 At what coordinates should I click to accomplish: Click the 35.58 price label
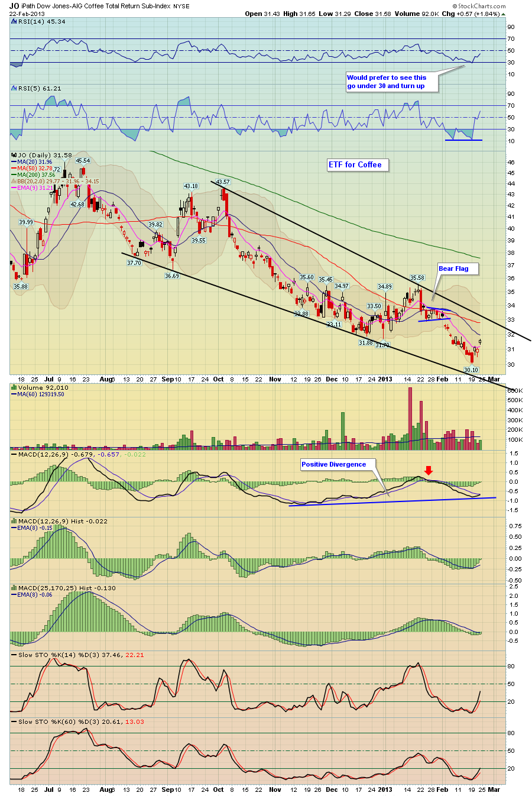(417, 277)
